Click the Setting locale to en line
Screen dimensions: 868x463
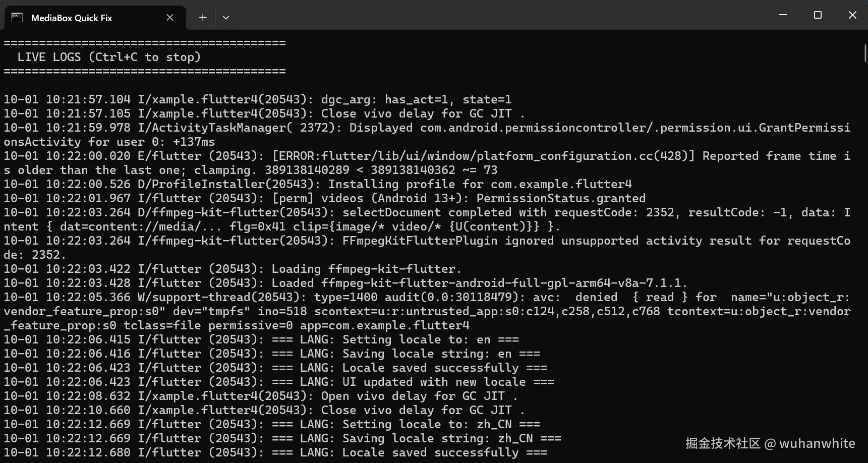(261, 340)
